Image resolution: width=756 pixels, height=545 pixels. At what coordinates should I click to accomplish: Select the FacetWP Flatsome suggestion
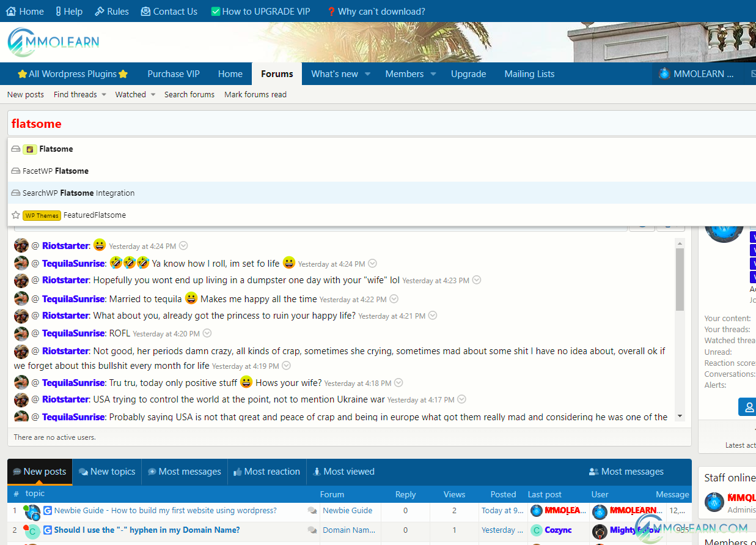(x=382, y=171)
